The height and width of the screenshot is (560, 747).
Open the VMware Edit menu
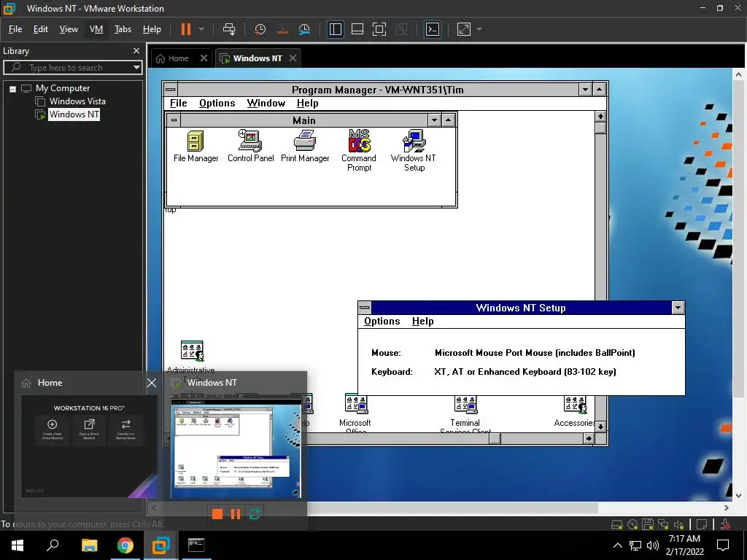[41, 29]
